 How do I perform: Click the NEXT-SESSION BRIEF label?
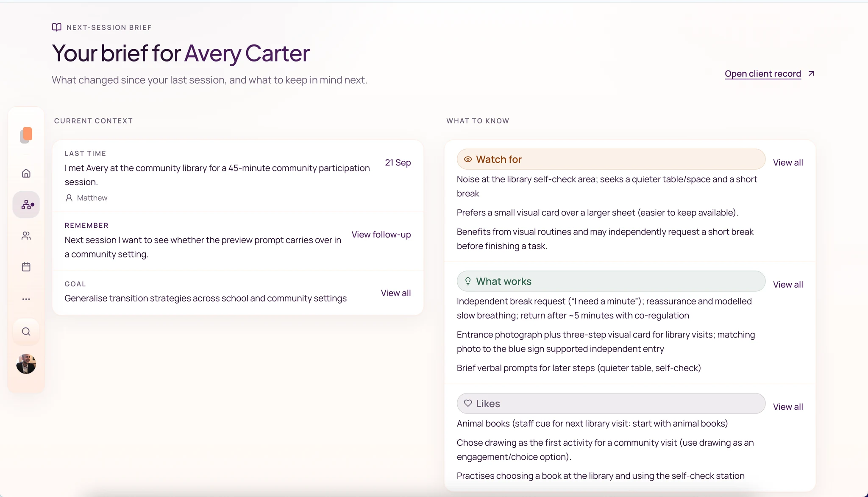[x=109, y=28]
